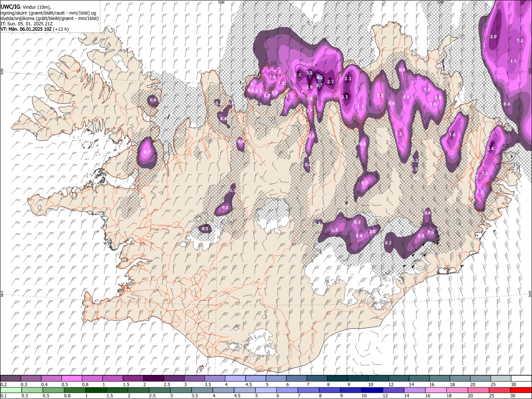The image size is (532, 399).
Task: Click the 'VT: Mán. 06.01.2025 10Z' valid time
Action: (x=26, y=29)
